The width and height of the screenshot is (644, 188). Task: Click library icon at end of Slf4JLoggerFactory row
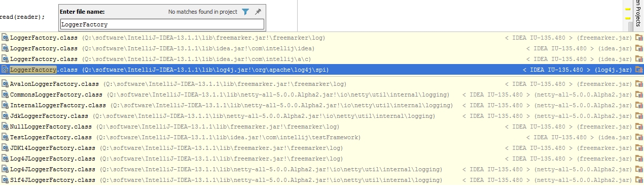(x=639, y=180)
